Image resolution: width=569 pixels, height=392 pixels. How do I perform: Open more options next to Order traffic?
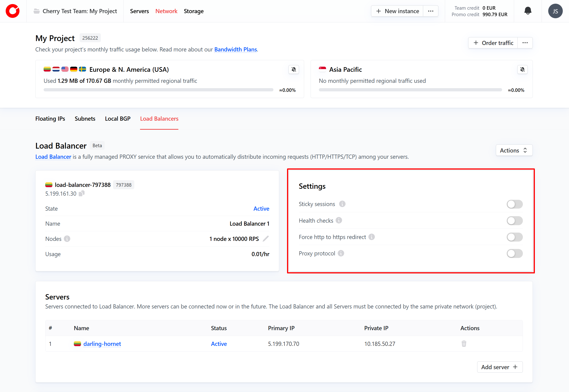point(525,43)
